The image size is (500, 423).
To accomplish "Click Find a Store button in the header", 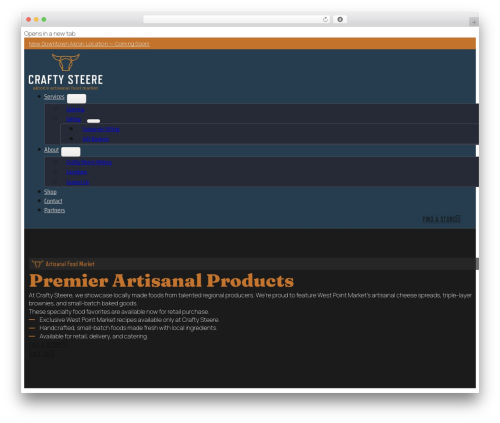I will point(442,219).
